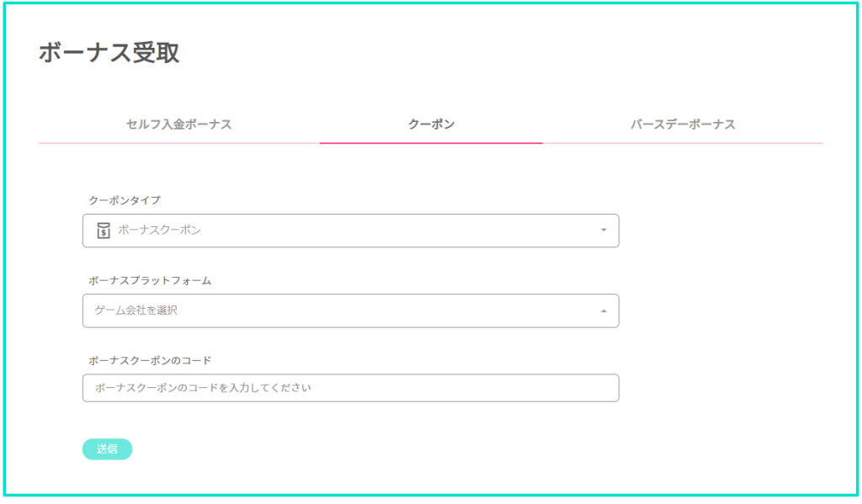The width and height of the screenshot is (862, 504).
Task: Click the ボーナス受取 page heading
Action: (109, 53)
